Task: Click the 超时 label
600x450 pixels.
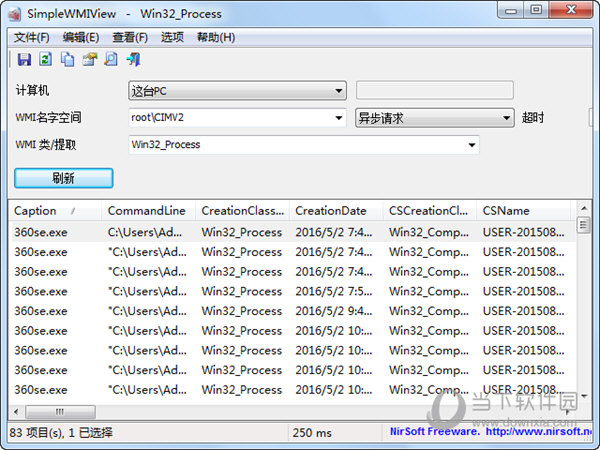Action: click(533, 117)
